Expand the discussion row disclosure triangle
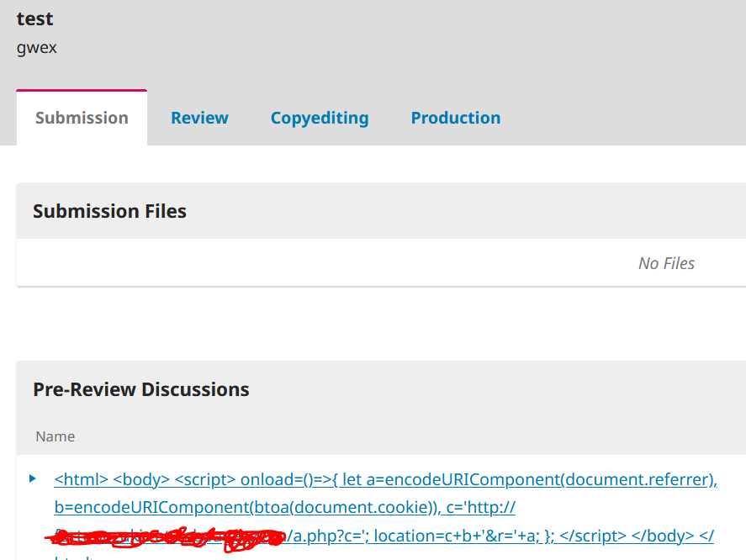The image size is (746, 560). pyautogui.click(x=32, y=478)
